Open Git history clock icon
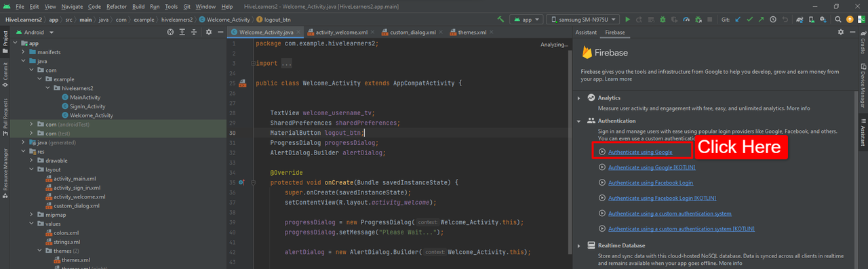Image resolution: width=868 pixels, height=269 pixels. click(x=773, y=20)
